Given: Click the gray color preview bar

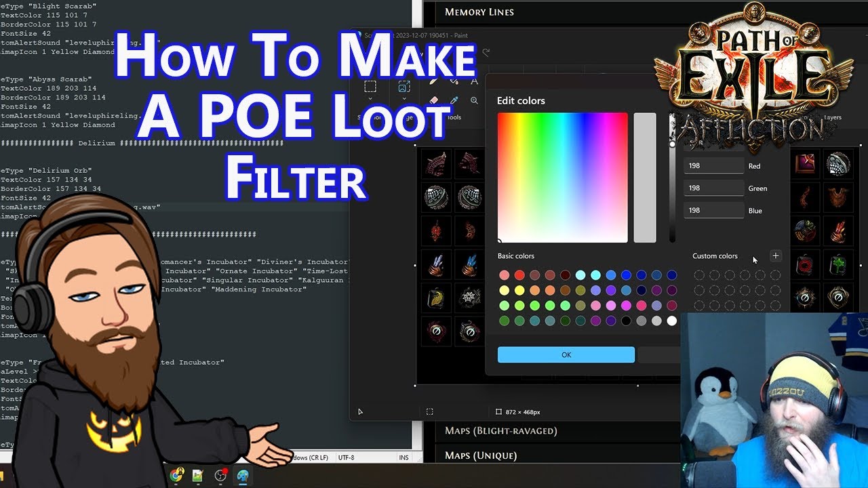Looking at the screenshot, I should (x=645, y=178).
